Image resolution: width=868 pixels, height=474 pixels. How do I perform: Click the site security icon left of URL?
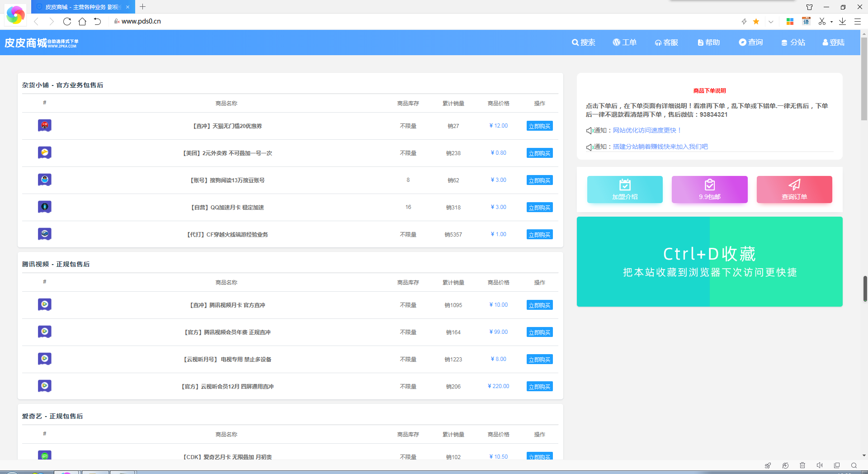pos(117,21)
